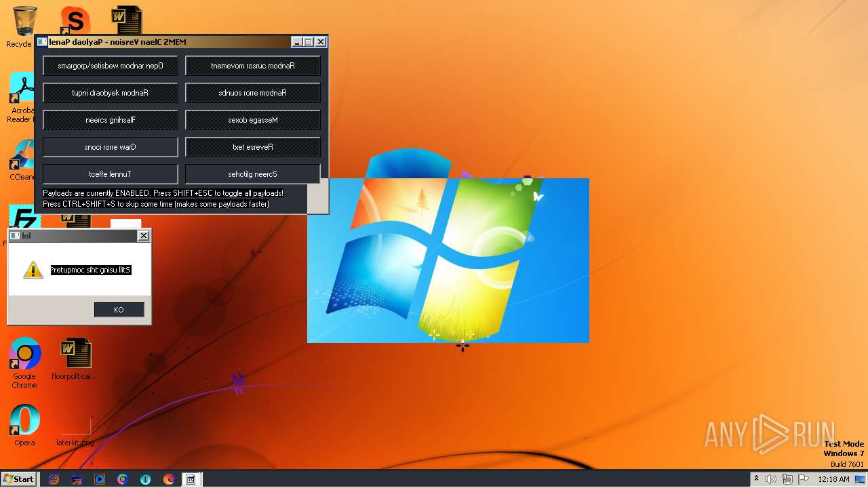Select the Acrobat Reader desktop shortcut

point(22,98)
